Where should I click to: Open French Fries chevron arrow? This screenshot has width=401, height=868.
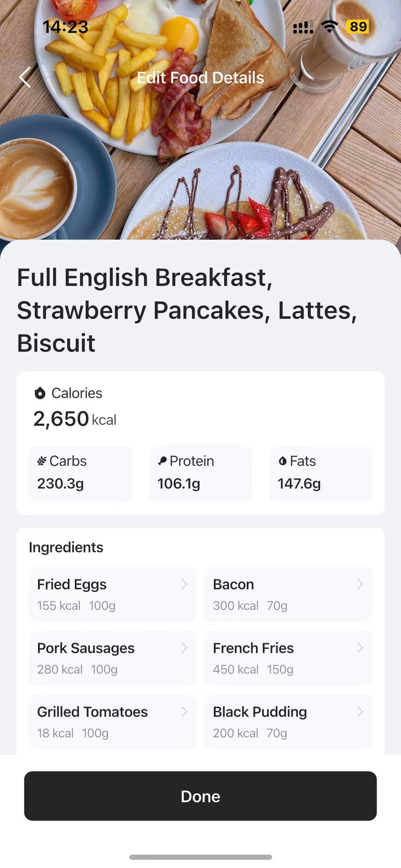click(360, 648)
